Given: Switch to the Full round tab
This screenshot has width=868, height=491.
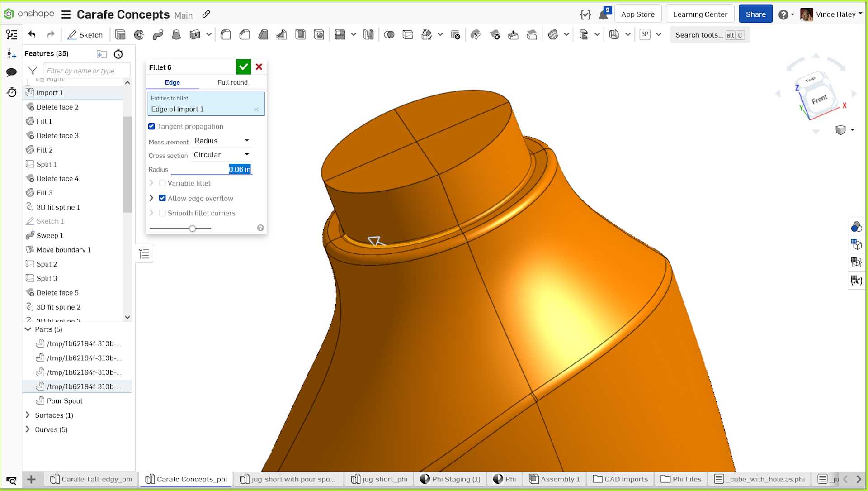Looking at the screenshot, I should point(232,82).
